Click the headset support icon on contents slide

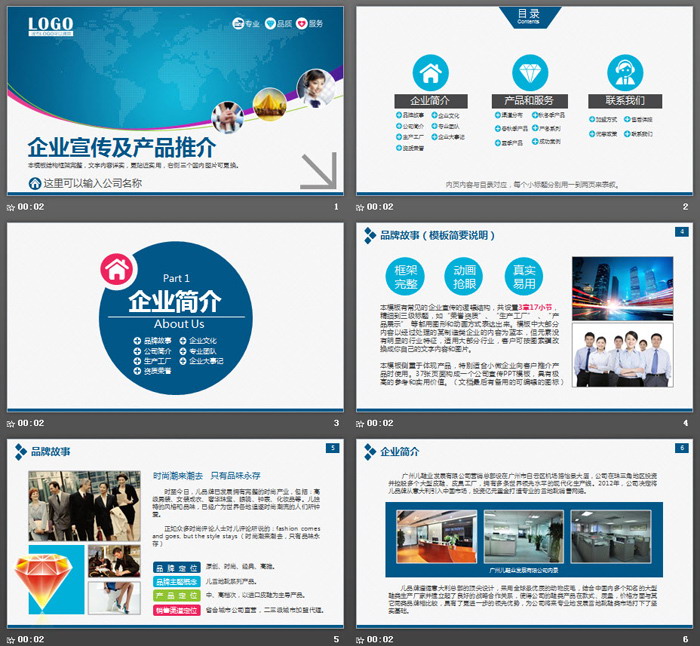(625, 73)
